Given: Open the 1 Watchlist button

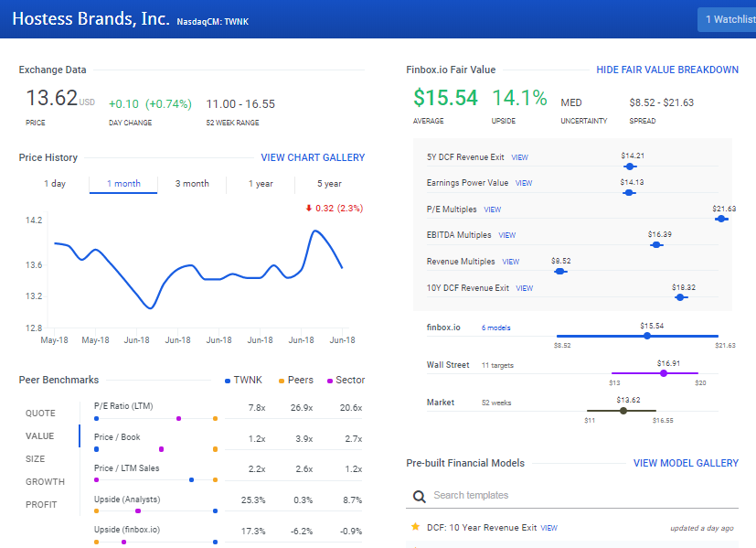Looking at the screenshot, I should [x=727, y=20].
